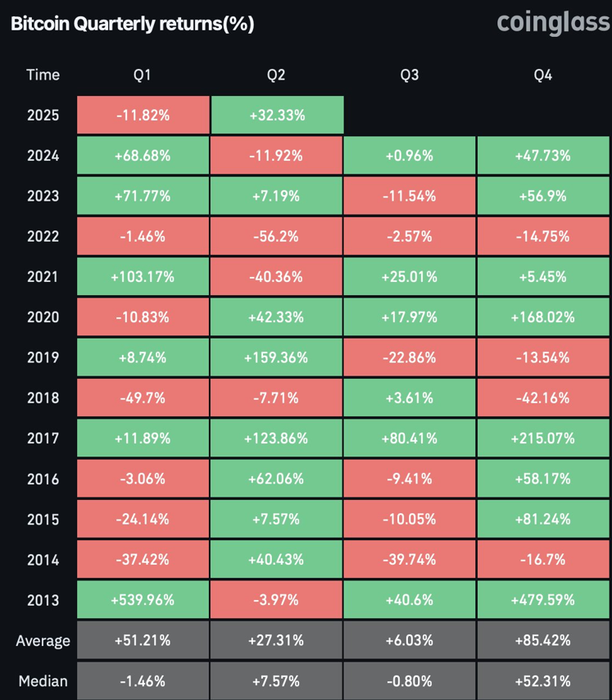The width and height of the screenshot is (612, 700).
Task: Click the 2021 Q1 +103.17% cell
Action: pyautogui.click(x=143, y=277)
